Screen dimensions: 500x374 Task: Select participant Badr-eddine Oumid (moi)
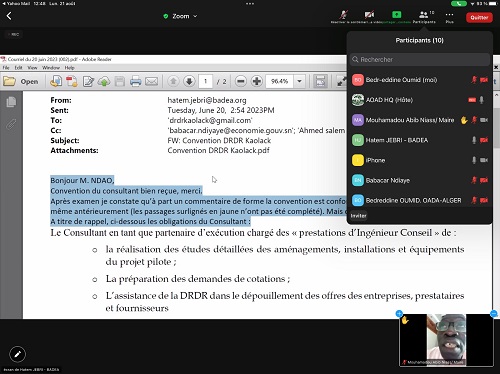coord(420,80)
